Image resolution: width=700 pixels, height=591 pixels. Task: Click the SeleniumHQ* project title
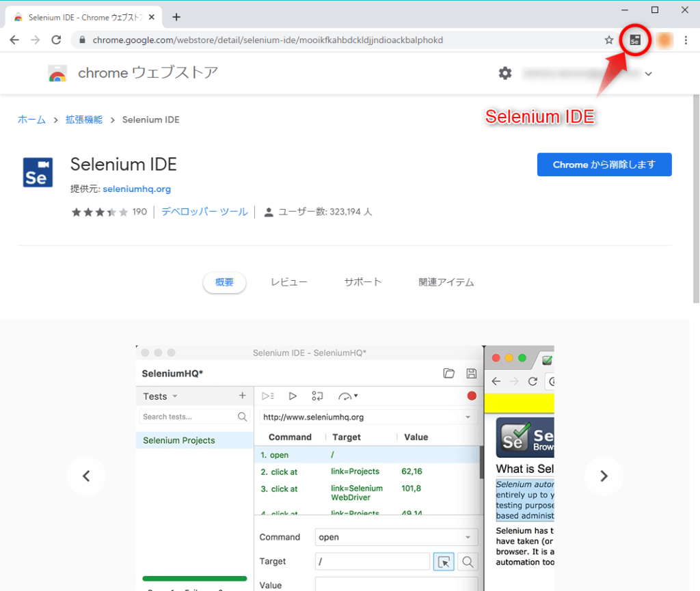[x=172, y=374]
